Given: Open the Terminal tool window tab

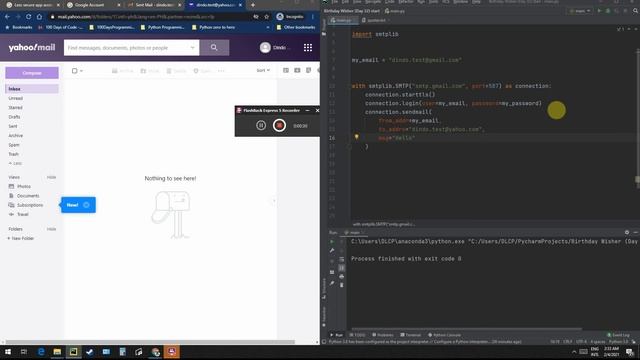Looking at the screenshot, I should coord(411,335).
